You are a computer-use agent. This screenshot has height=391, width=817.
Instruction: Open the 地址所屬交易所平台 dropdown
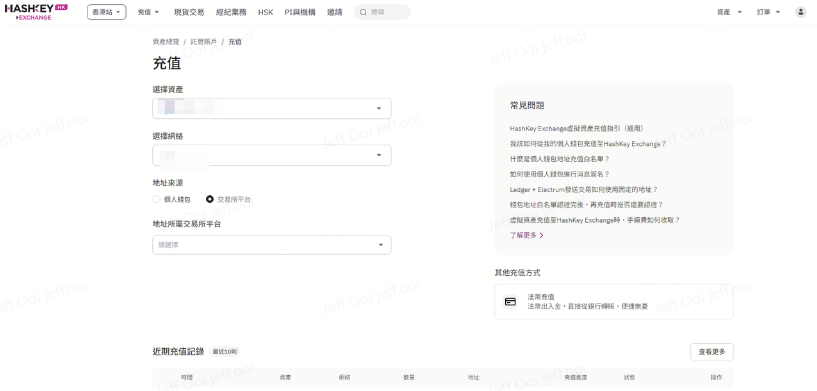(x=271, y=245)
